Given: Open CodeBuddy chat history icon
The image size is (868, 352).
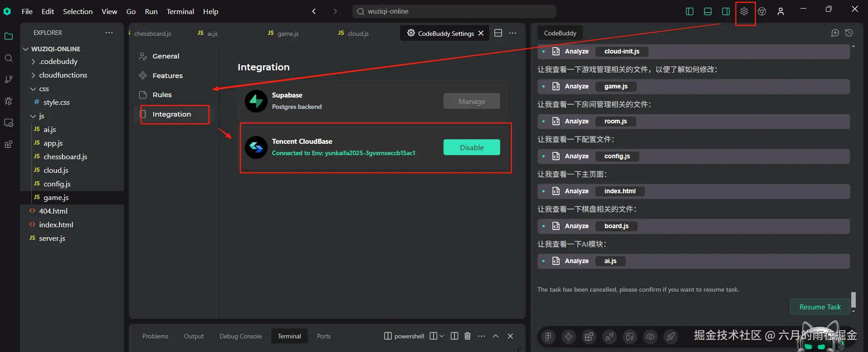Looking at the screenshot, I should tap(849, 33).
